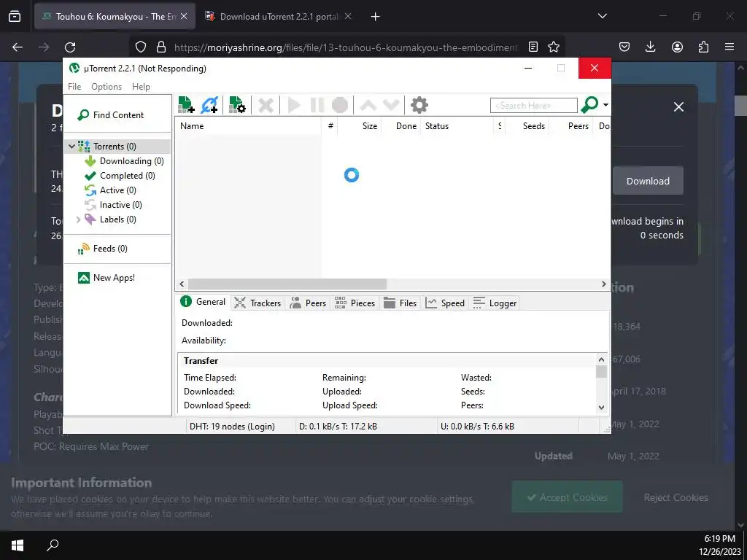Switch to the Logger tab

495,303
